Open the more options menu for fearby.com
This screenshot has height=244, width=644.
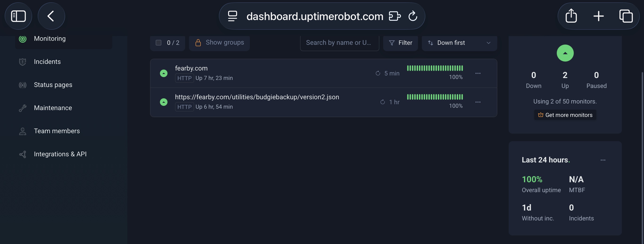[x=478, y=73]
